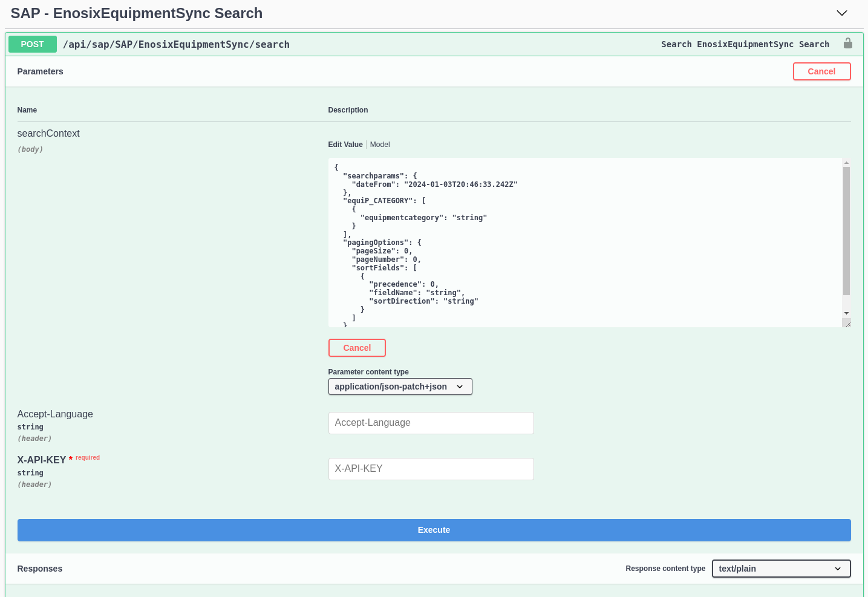Click the searchContext parameter name

click(48, 134)
